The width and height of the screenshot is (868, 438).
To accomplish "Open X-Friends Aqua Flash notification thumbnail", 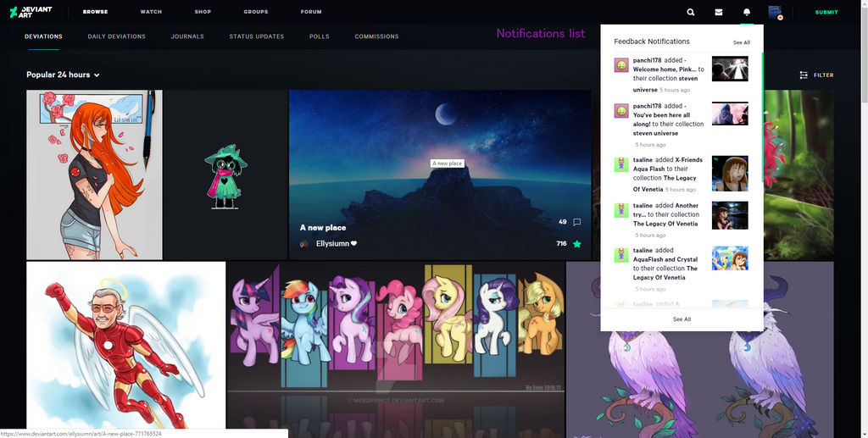I will tap(730, 174).
